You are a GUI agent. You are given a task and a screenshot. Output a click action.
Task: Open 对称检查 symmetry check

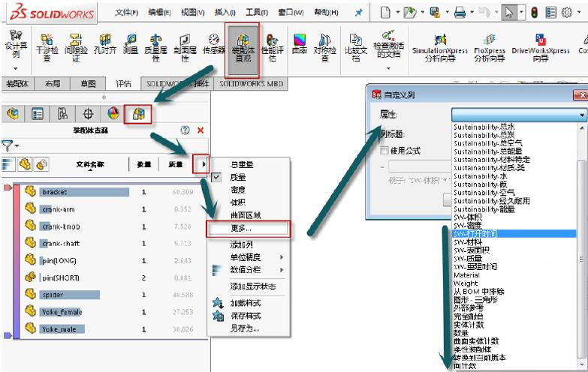click(x=324, y=48)
